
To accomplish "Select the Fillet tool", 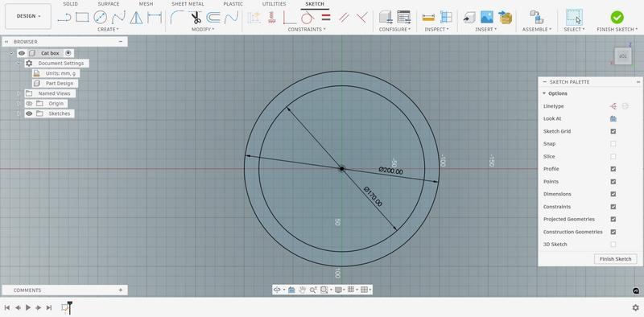I will pos(176,17).
